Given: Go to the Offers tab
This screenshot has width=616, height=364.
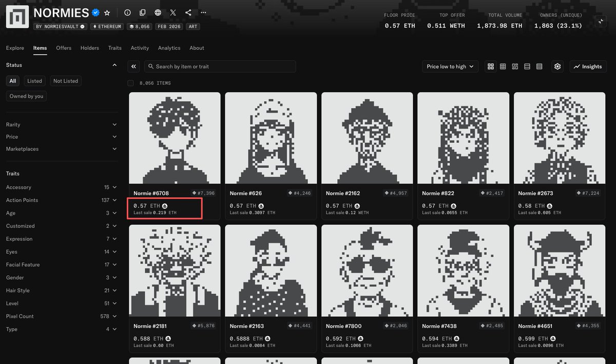Looking at the screenshot, I should (x=64, y=48).
